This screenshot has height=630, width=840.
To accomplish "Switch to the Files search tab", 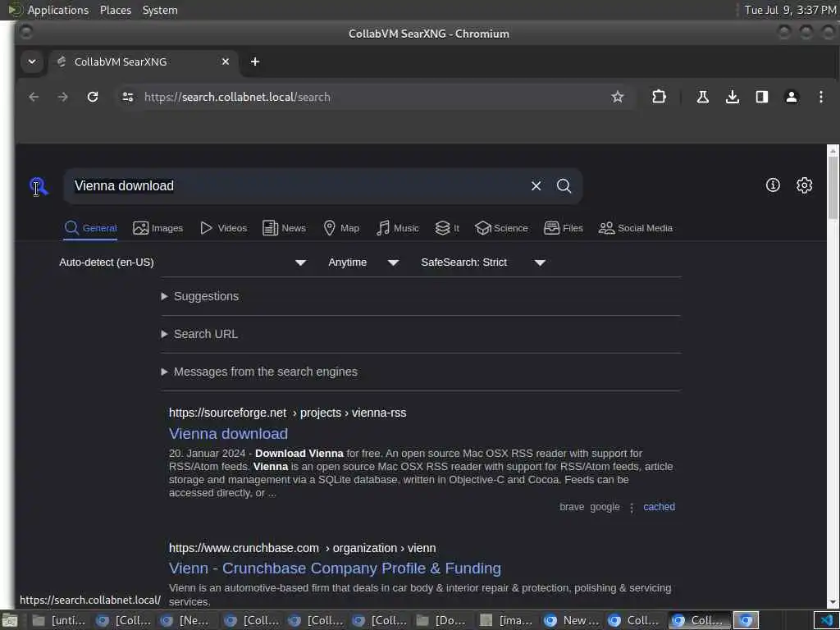I will coord(563,228).
